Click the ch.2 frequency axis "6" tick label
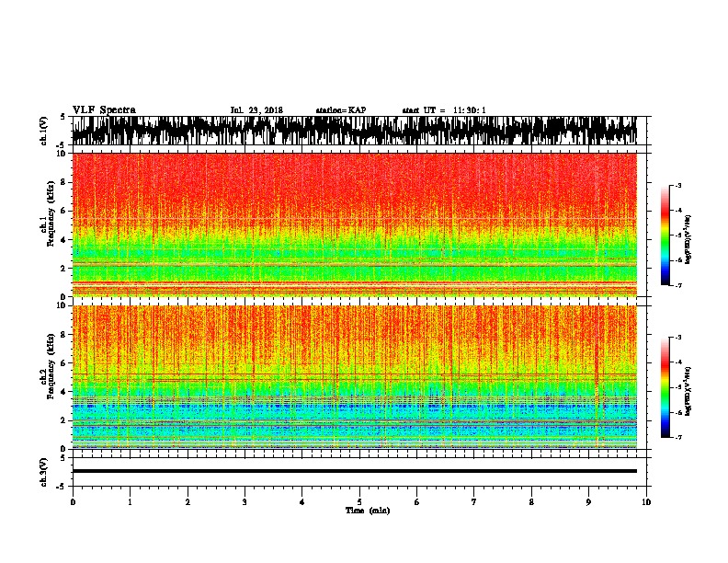The image size is (728, 563). pyautogui.click(x=64, y=363)
